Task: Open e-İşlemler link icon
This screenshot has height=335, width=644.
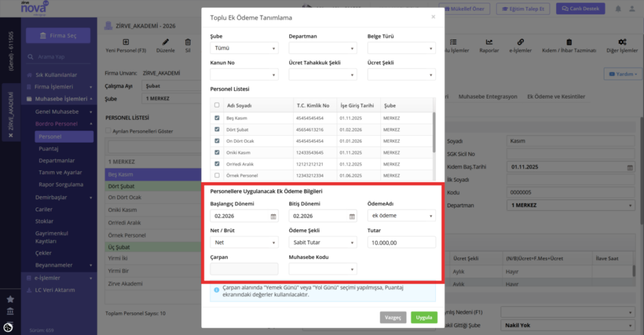Action: tap(520, 42)
